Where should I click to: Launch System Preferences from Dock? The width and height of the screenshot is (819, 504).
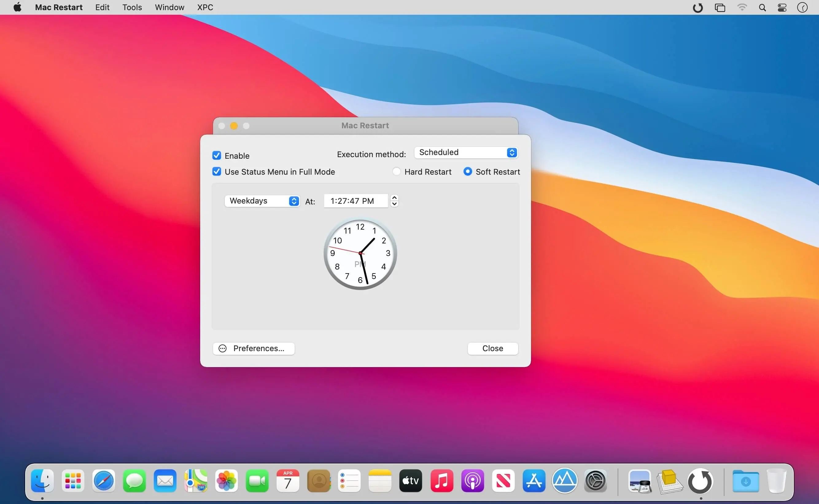click(596, 481)
